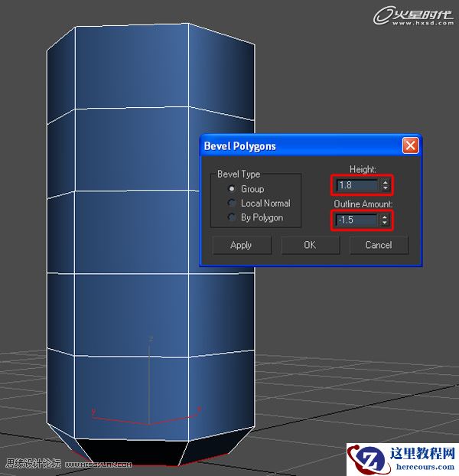Click the Height value field
This screenshot has width=459, height=476.
(x=357, y=185)
